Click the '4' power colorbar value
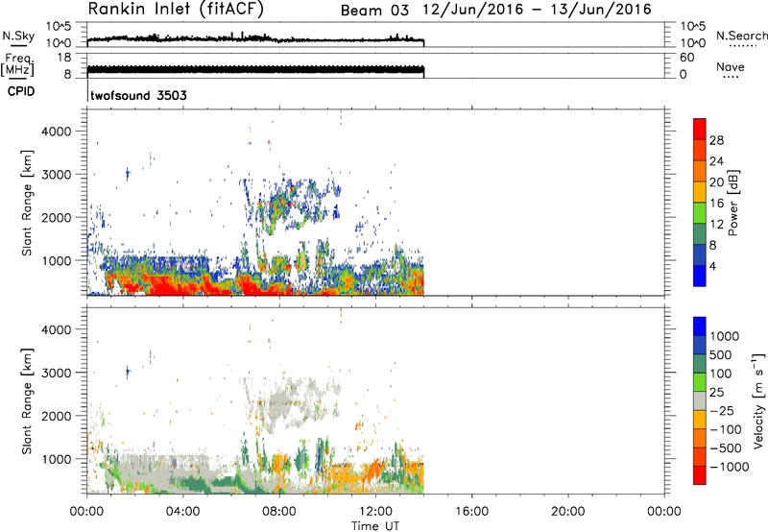768x532 pixels. pyautogui.click(x=712, y=266)
